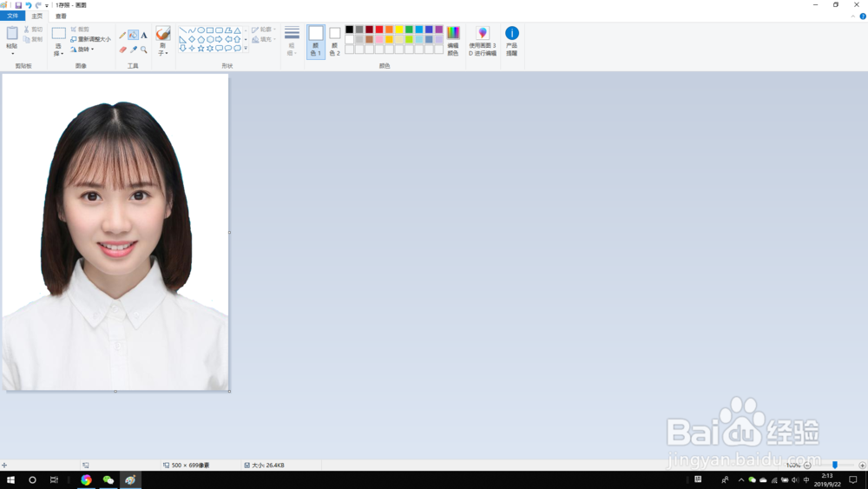Open the notification Action Center

(x=853, y=480)
